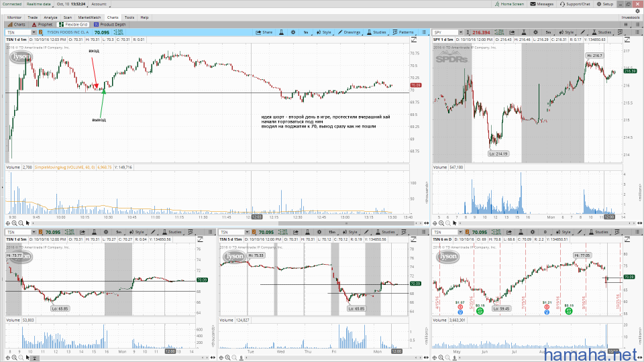Switch to the Monitor tab
Screen dimensions: 644x362
pos(14,17)
